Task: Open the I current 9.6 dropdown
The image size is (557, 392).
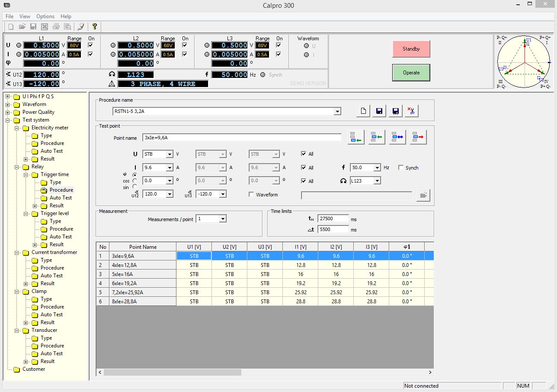Action: (x=170, y=167)
